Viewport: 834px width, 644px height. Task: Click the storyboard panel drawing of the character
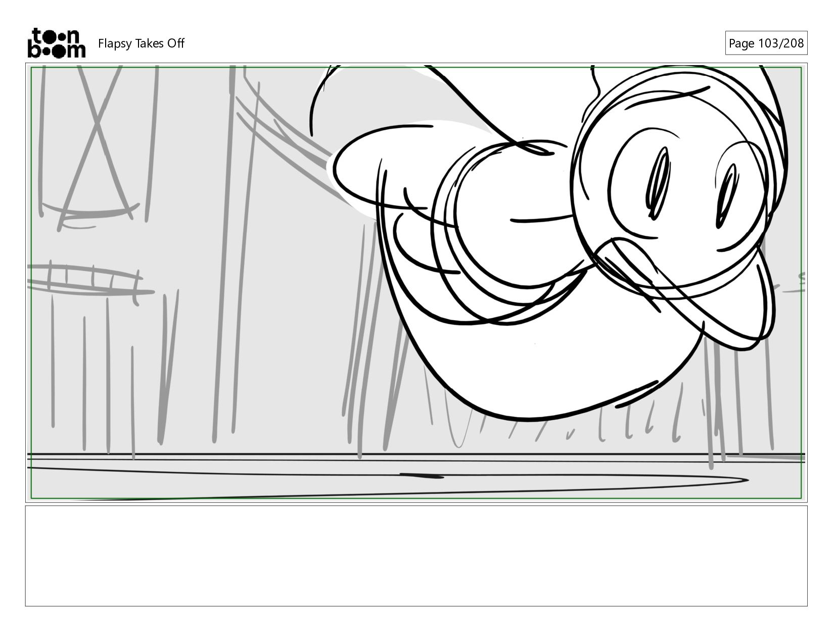[x=416, y=282]
